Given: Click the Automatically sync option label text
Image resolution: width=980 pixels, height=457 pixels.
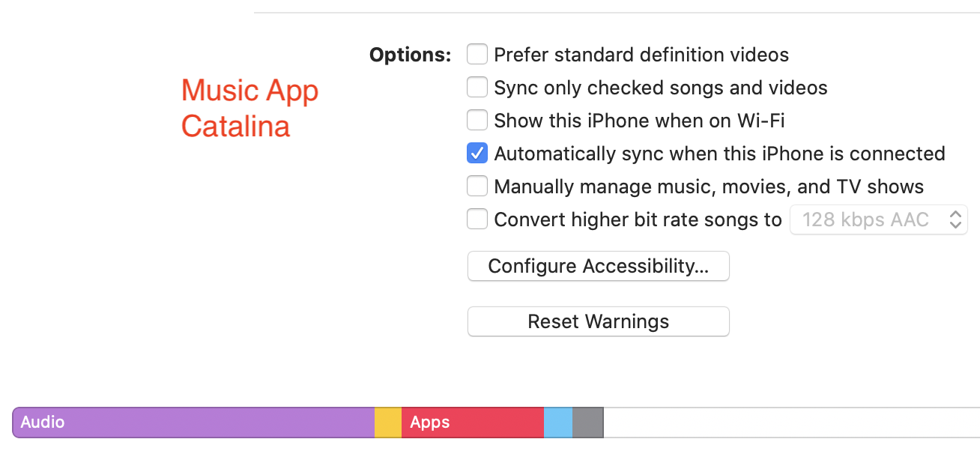Looking at the screenshot, I should pyautogui.click(x=719, y=154).
